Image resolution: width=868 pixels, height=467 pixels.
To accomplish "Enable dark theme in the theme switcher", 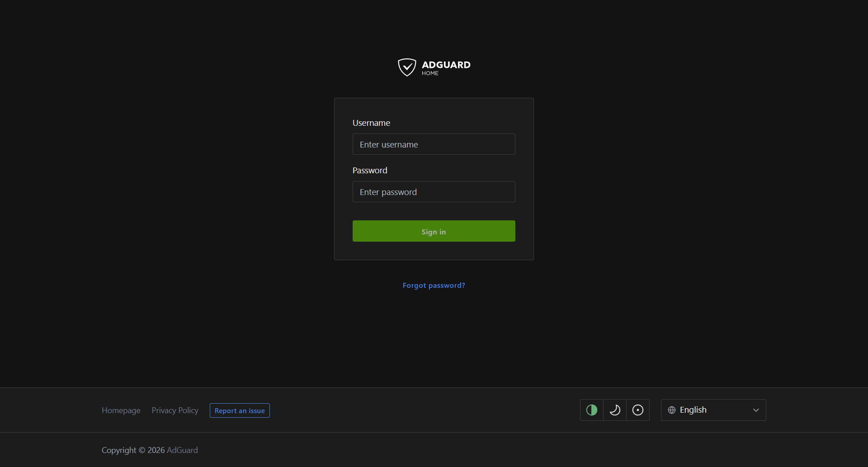I will point(614,410).
